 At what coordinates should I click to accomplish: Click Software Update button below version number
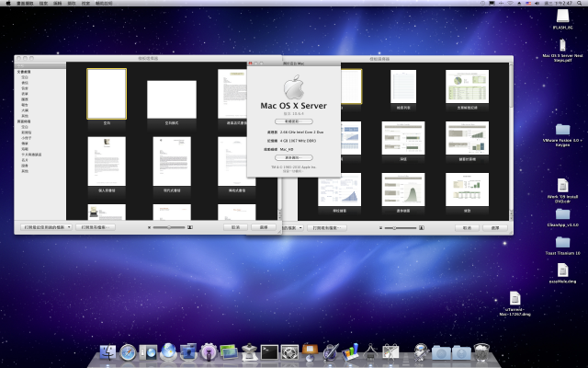294,121
